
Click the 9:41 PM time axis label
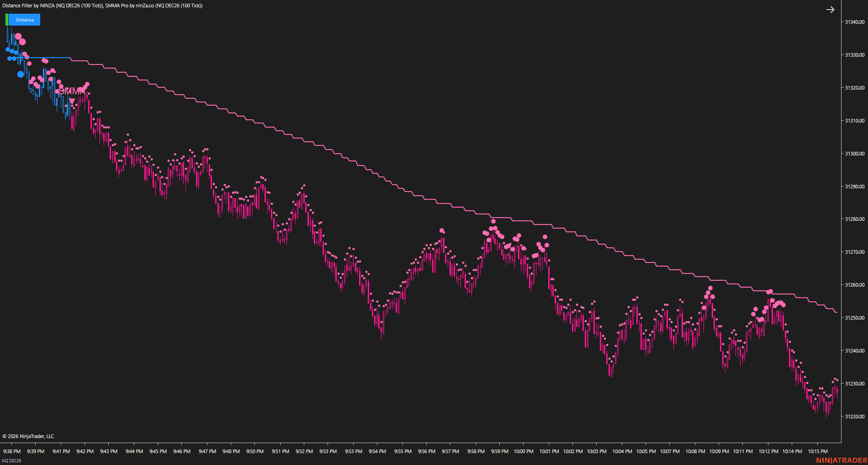[61, 451]
